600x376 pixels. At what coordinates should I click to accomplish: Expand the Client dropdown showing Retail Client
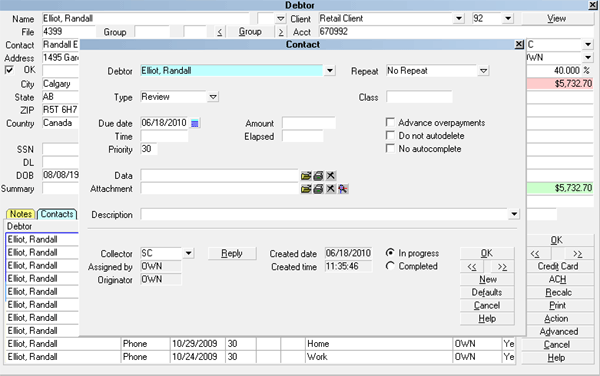[x=459, y=18]
